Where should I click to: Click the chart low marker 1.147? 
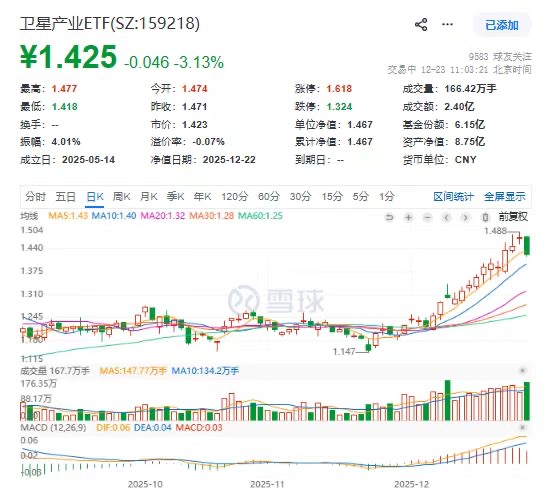(x=344, y=351)
